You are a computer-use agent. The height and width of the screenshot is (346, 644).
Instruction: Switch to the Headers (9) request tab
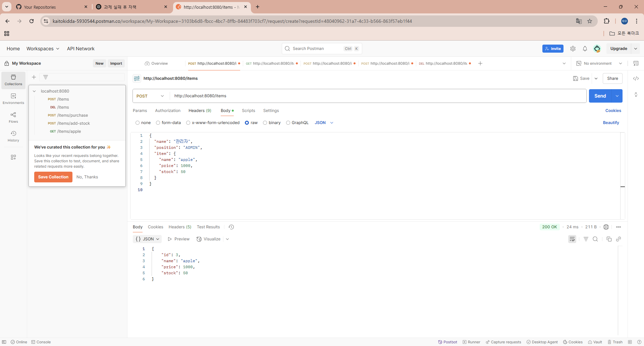(200, 111)
